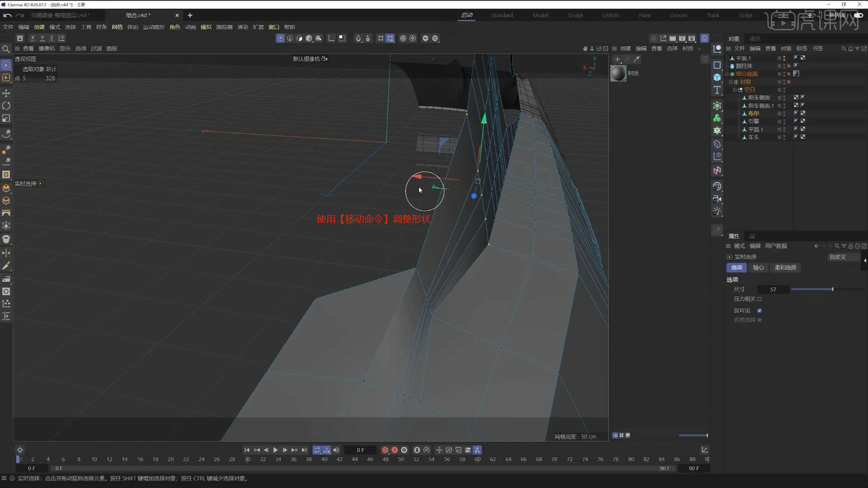868x488 pixels.
Task: Click the Cube primitive icon
Action: 717,77
